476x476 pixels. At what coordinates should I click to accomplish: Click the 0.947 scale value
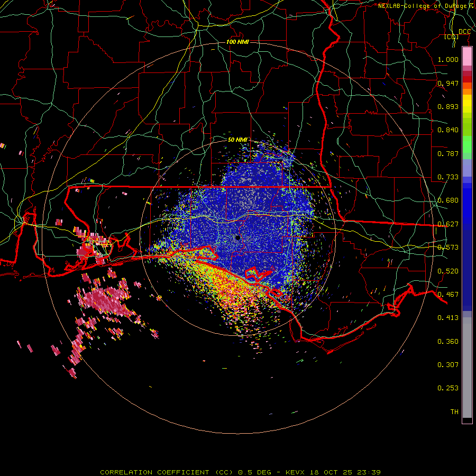click(x=448, y=83)
